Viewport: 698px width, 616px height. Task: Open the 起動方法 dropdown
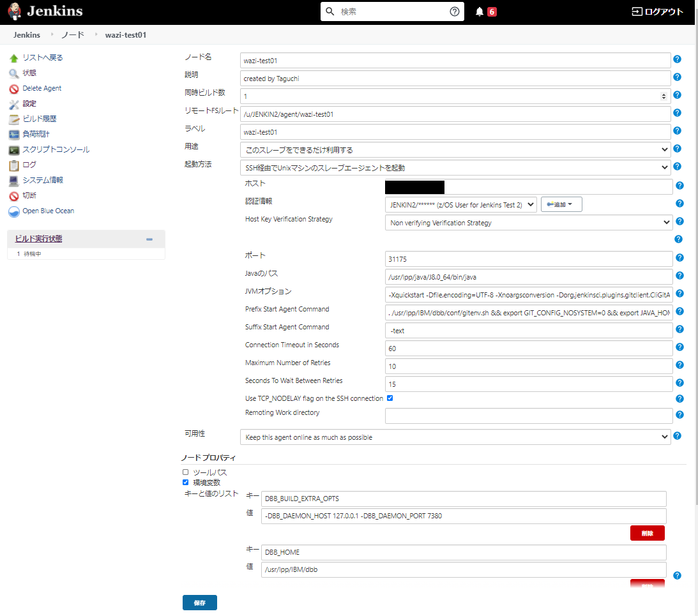(455, 167)
